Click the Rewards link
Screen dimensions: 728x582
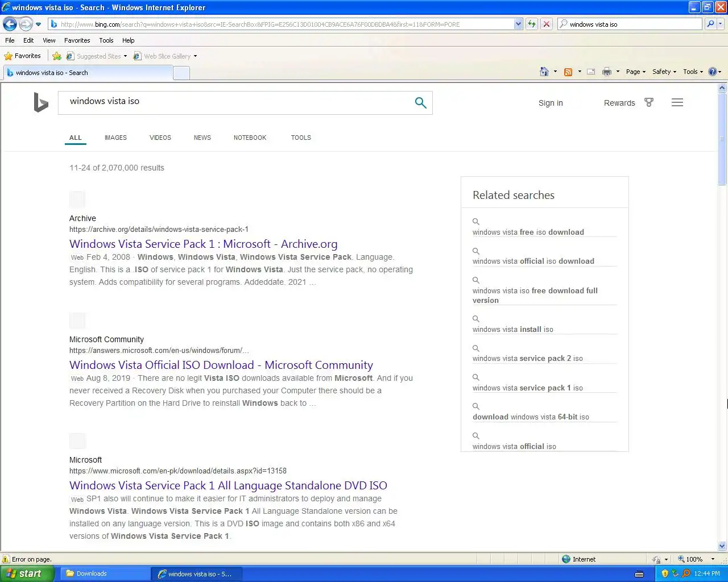point(619,103)
